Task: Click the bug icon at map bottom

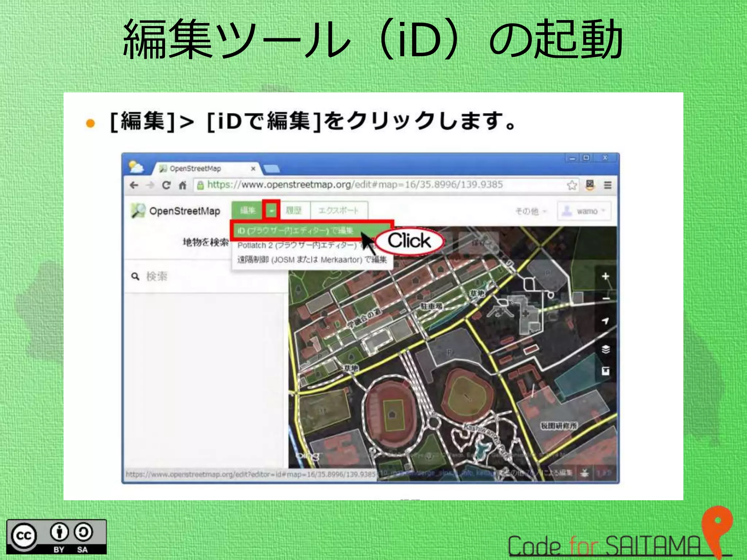Action: 585,473
